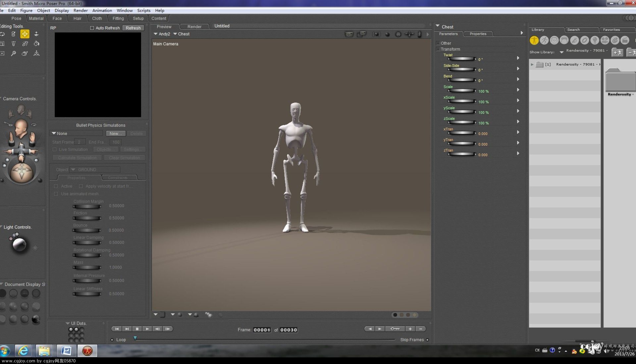Select the Morphing brush tool
This screenshot has width=636, height=364.
click(25, 53)
